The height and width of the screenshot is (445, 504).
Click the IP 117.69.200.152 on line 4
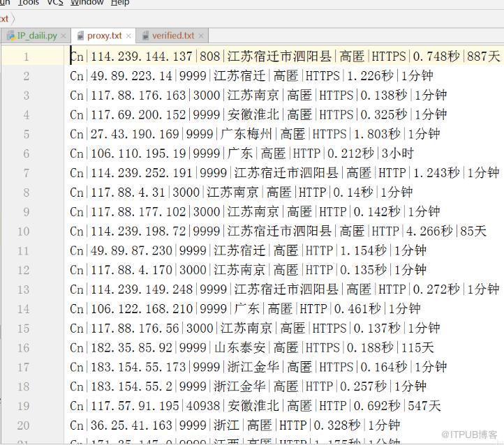[138, 115]
